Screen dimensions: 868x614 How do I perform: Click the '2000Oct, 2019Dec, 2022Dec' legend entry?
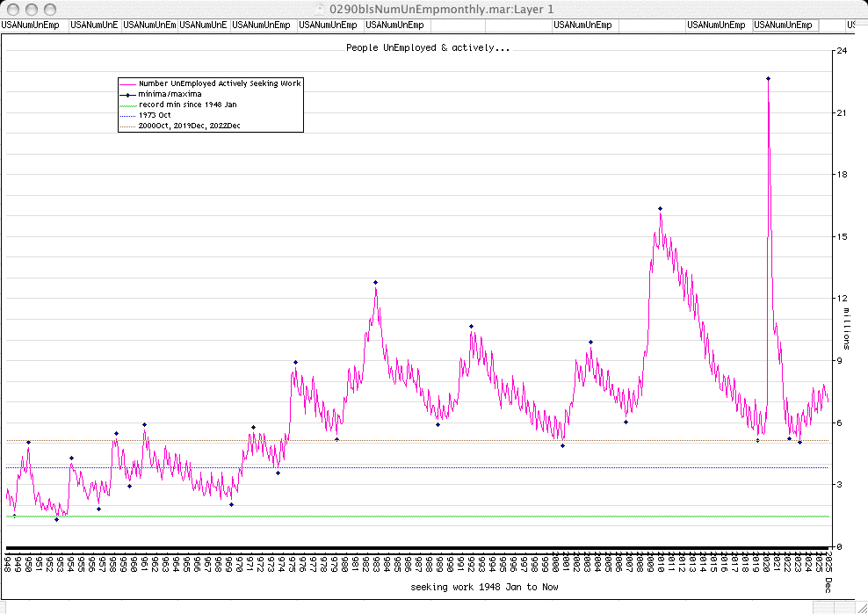coord(190,126)
